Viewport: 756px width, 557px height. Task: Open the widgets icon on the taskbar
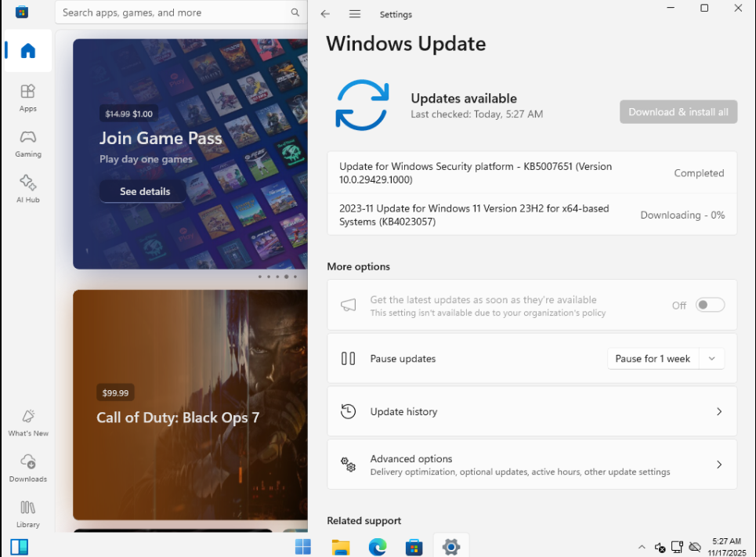(x=20, y=547)
